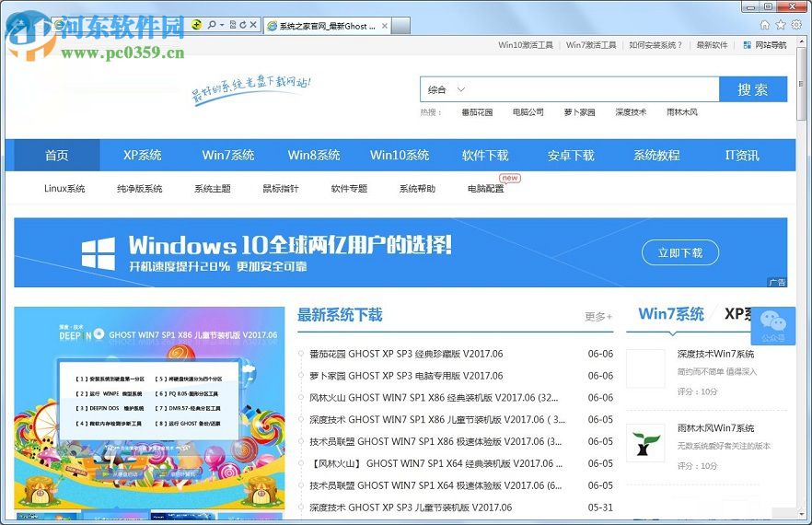This screenshot has width=812, height=525.
Task: Open the Linux系统 sub-navigation link
Action: pyautogui.click(x=64, y=189)
